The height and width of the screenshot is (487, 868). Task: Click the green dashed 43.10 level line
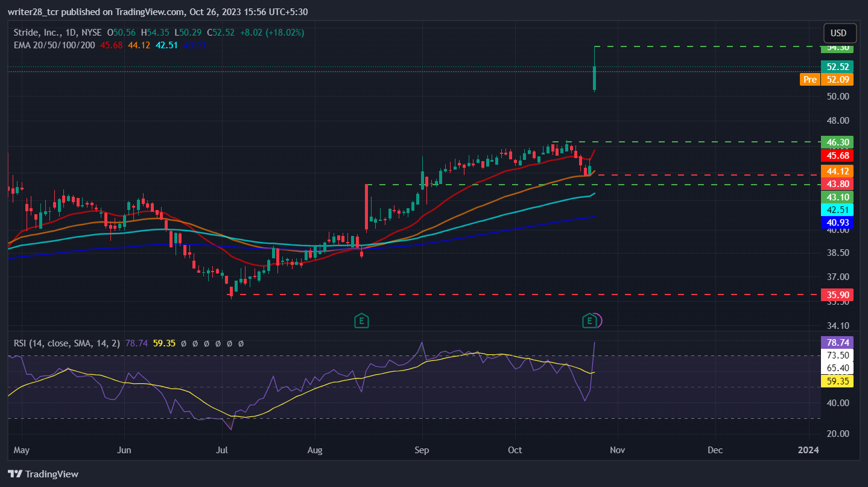593,184
